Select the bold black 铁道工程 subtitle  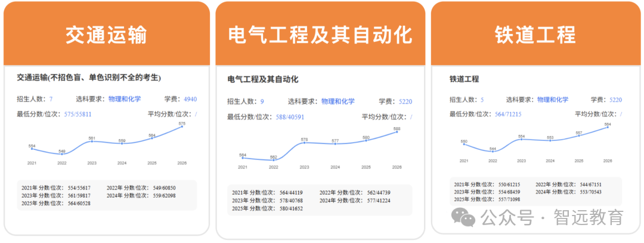click(x=465, y=79)
